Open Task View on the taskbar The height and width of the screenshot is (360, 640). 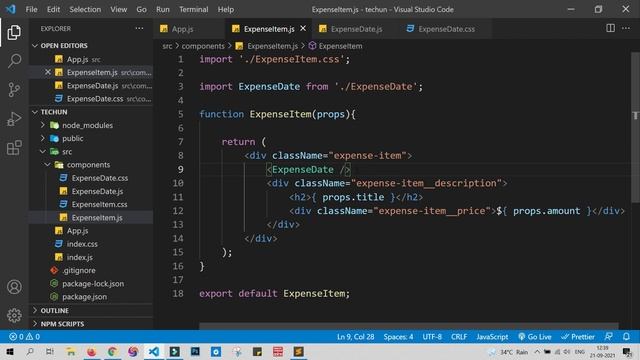[50, 351]
